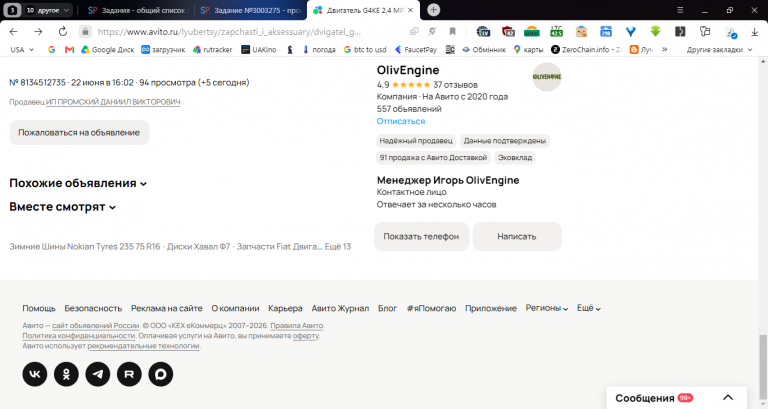Open the Политика конфиденциальности link
Image resolution: width=768 pixels, height=409 pixels.
point(78,336)
